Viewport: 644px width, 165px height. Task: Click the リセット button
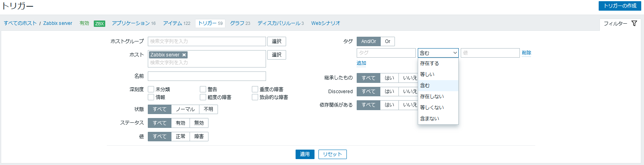(332, 154)
